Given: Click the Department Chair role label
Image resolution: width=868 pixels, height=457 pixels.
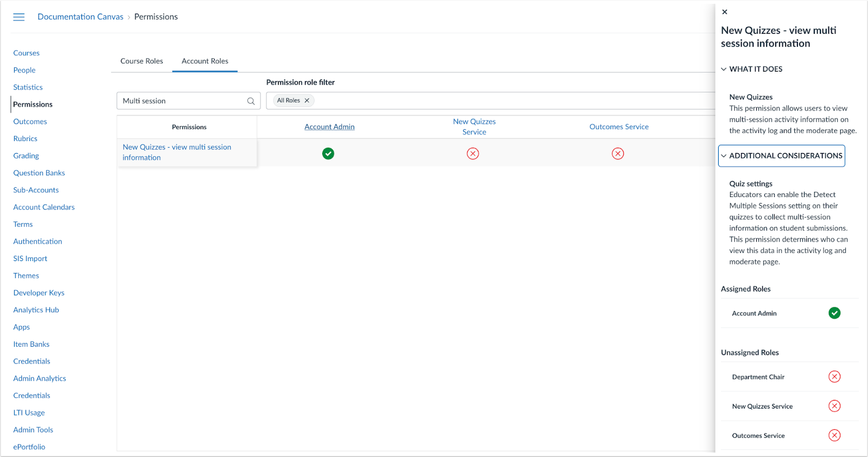Looking at the screenshot, I should (x=758, y=377).
